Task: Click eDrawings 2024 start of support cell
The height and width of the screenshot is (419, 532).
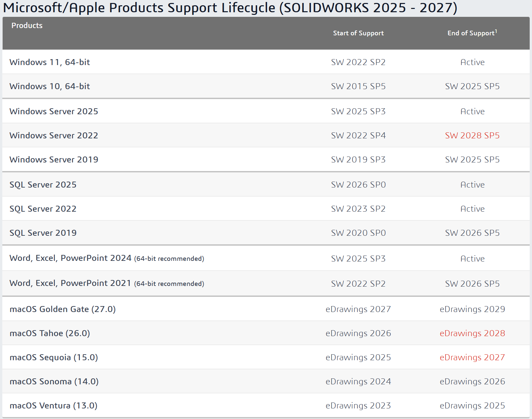Action: (358, 381)
